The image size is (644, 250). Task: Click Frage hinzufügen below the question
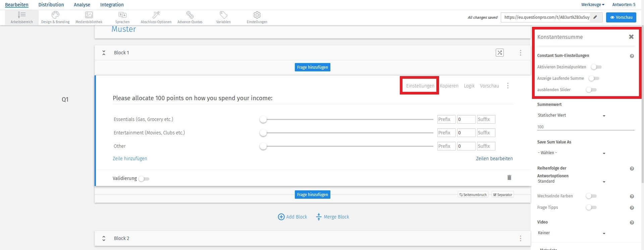point(313,195)
